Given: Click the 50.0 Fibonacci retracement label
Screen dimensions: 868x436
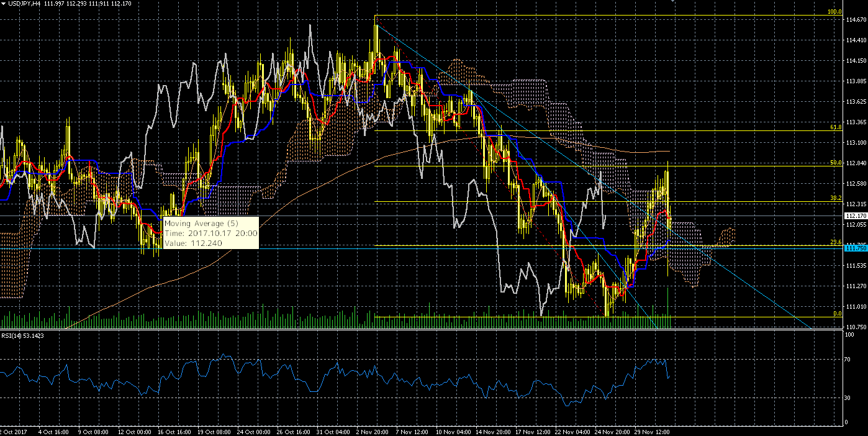Looking at the screenshot, I should point(835,163).
